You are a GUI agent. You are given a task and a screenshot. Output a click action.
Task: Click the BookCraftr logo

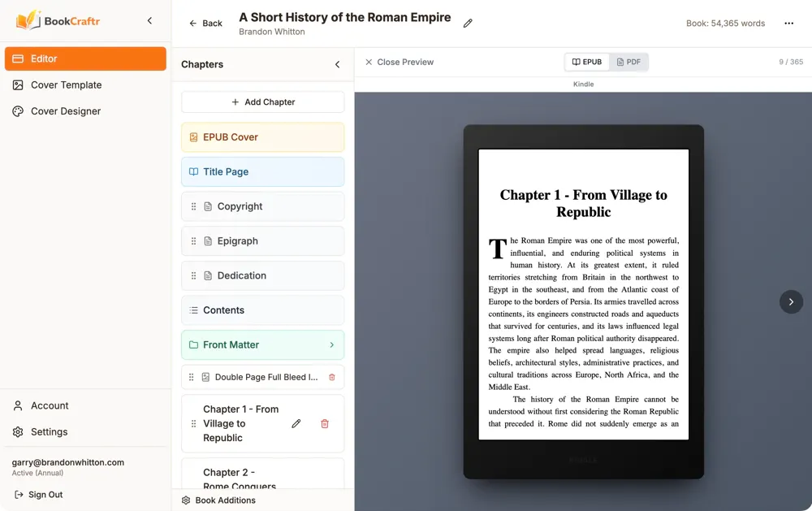[x=58, y=21]
